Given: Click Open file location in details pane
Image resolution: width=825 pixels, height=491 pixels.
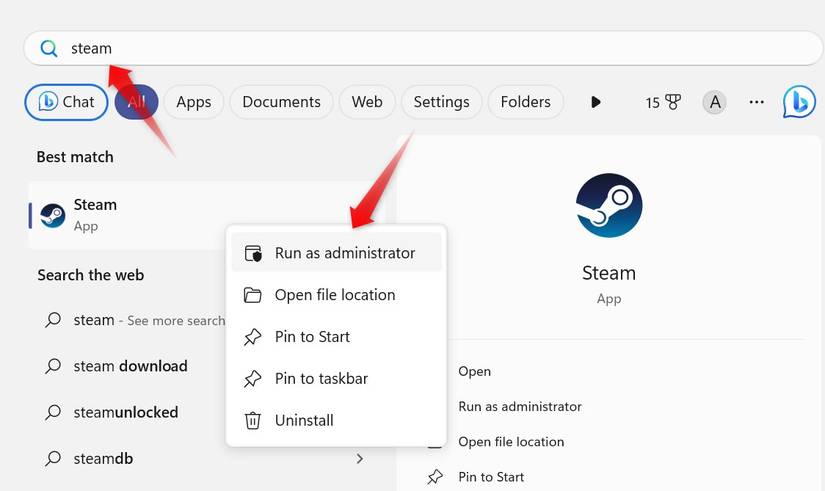Looking at the screenshot, I should (511, 442).
